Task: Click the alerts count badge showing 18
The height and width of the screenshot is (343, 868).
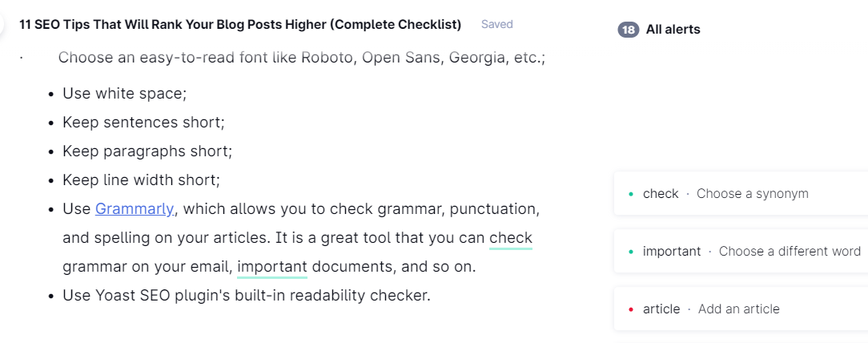Action: coord(629,30)
